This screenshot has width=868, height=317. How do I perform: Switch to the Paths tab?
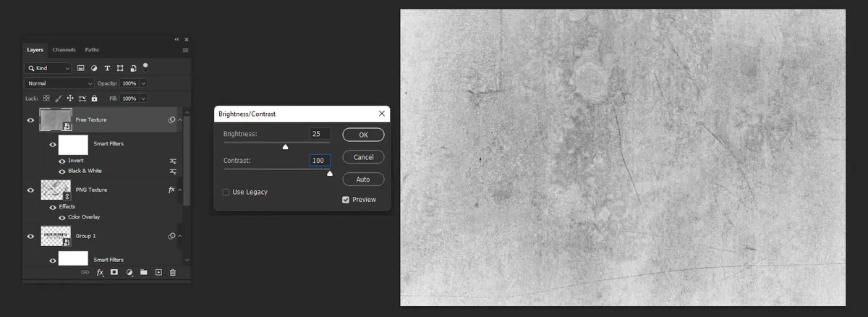[x=92, y=50]
